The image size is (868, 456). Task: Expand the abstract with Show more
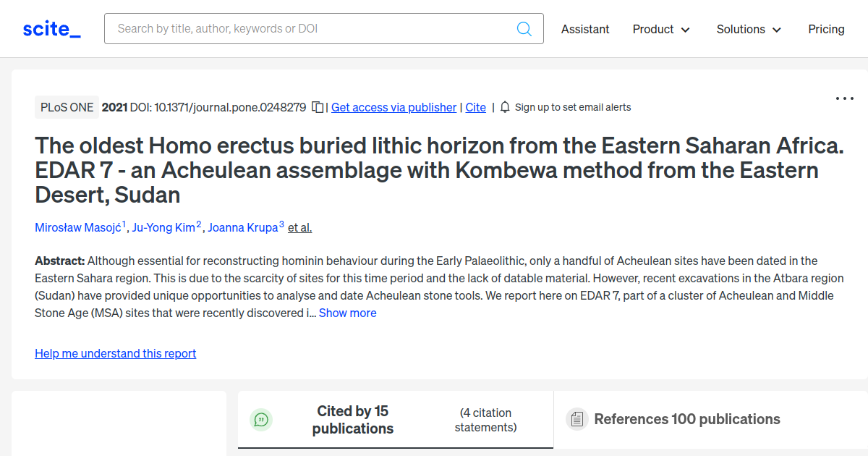pyautogui.click(x=347, y=313)
